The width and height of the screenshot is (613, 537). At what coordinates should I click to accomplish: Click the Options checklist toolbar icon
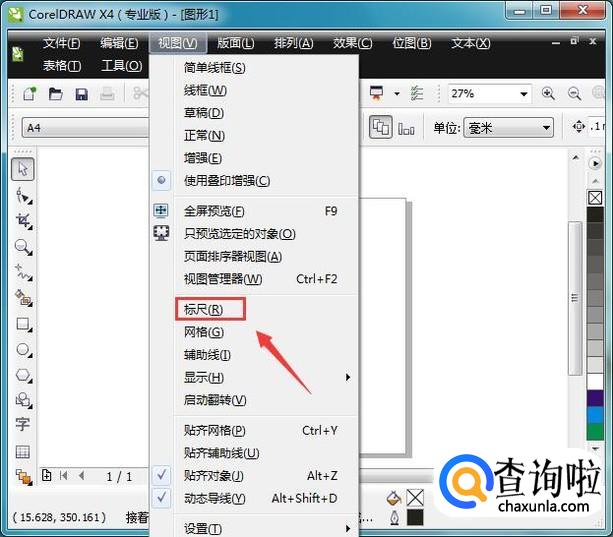(x=417, y=93)
